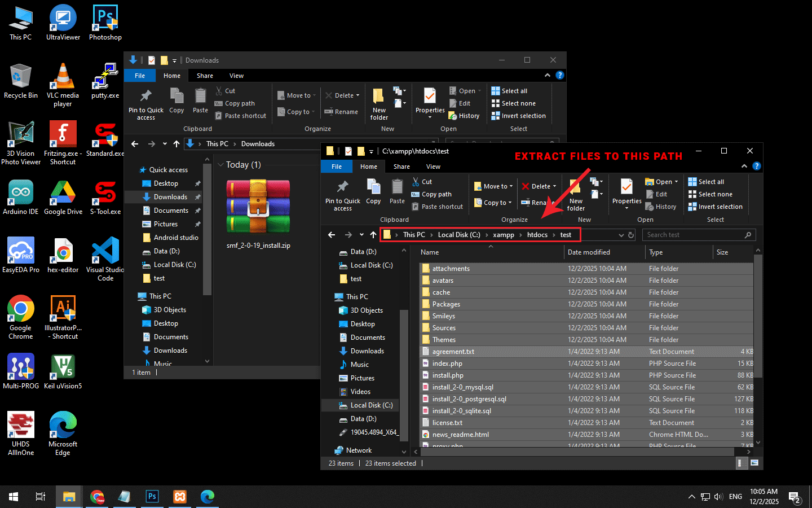The width and height of the screenshot is (812, 508).
Task: Click the refresh icon beside the test address bar
Action: [x=631, y=235]
